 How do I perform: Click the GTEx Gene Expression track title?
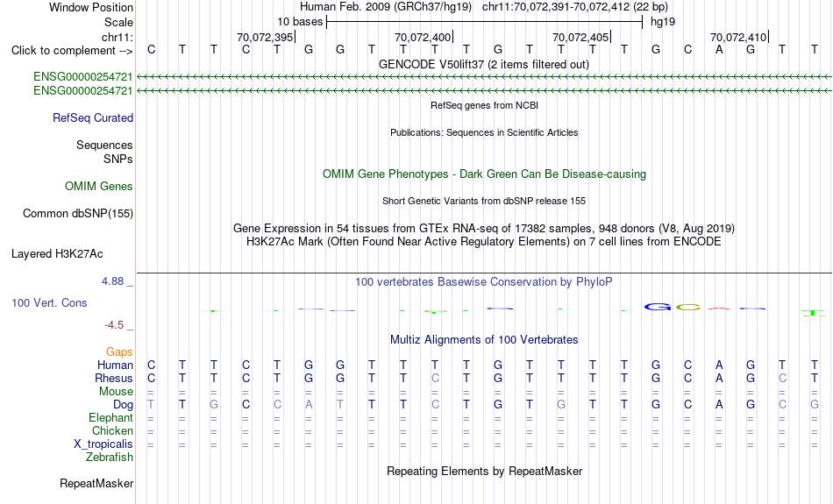(x=484, y=229)
